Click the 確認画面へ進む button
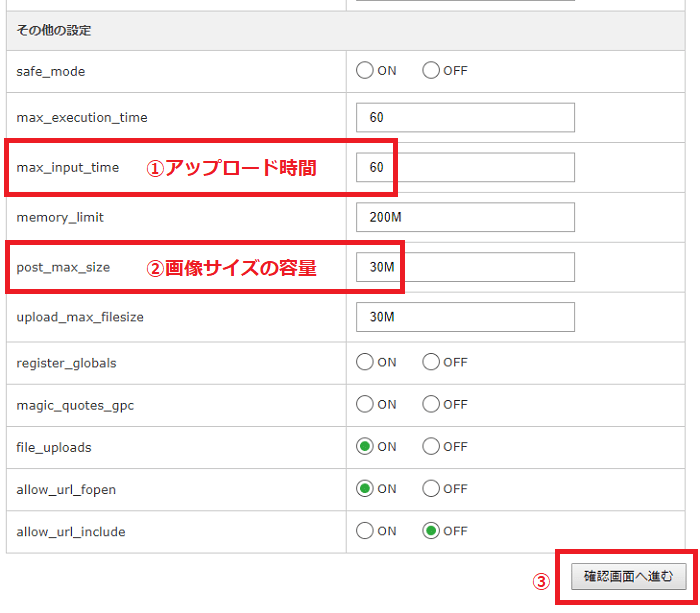This screenshot has height=613, width=700. [629, 576]
